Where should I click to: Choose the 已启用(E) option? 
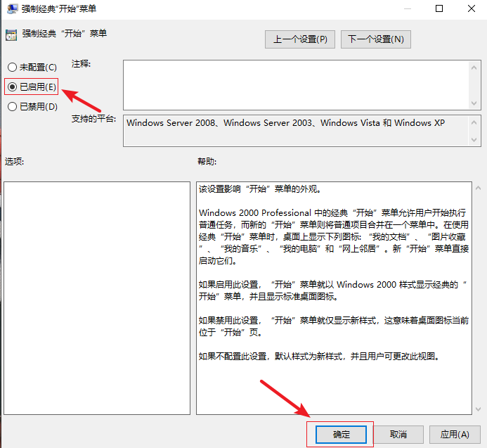click(12, 87)
